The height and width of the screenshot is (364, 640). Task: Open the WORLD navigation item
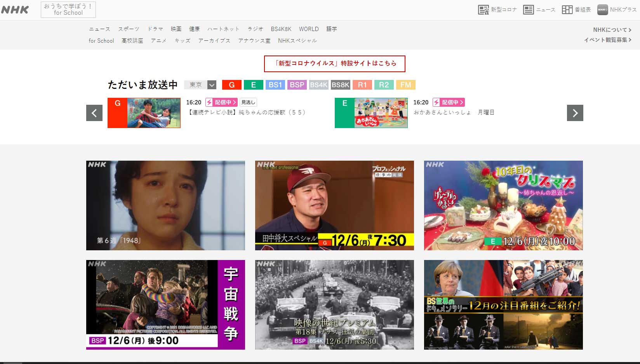point(309,29)
